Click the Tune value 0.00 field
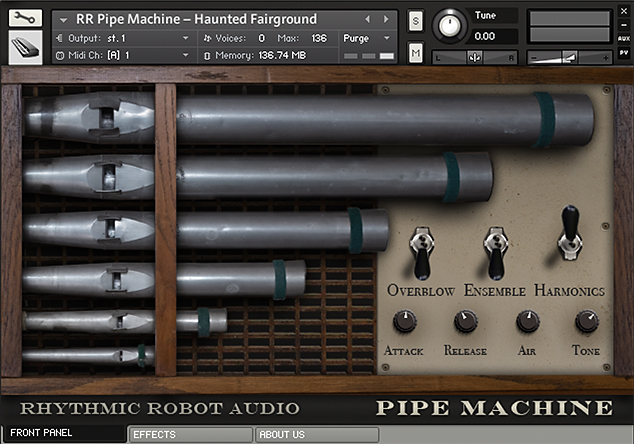 click(494, 36)
